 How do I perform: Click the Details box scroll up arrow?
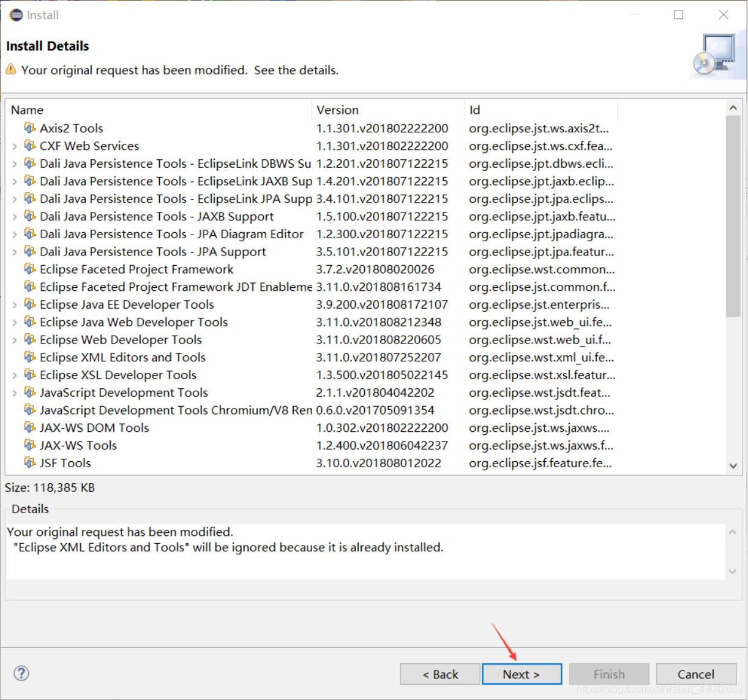coord(733,532)
